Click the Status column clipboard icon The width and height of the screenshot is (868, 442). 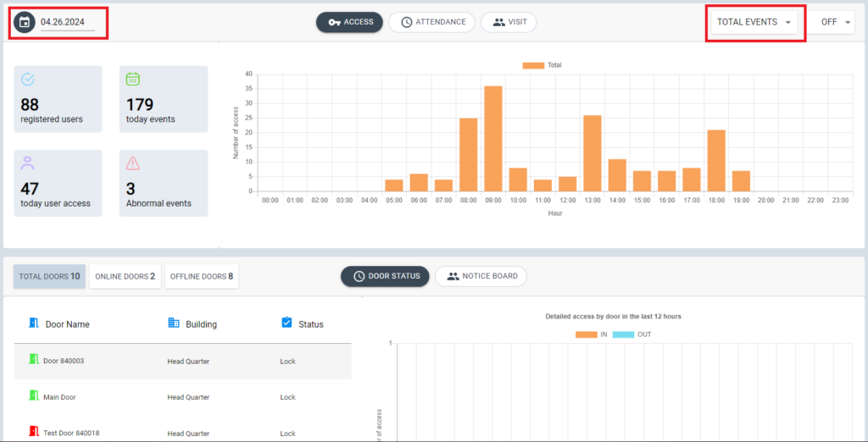point(287,323)
